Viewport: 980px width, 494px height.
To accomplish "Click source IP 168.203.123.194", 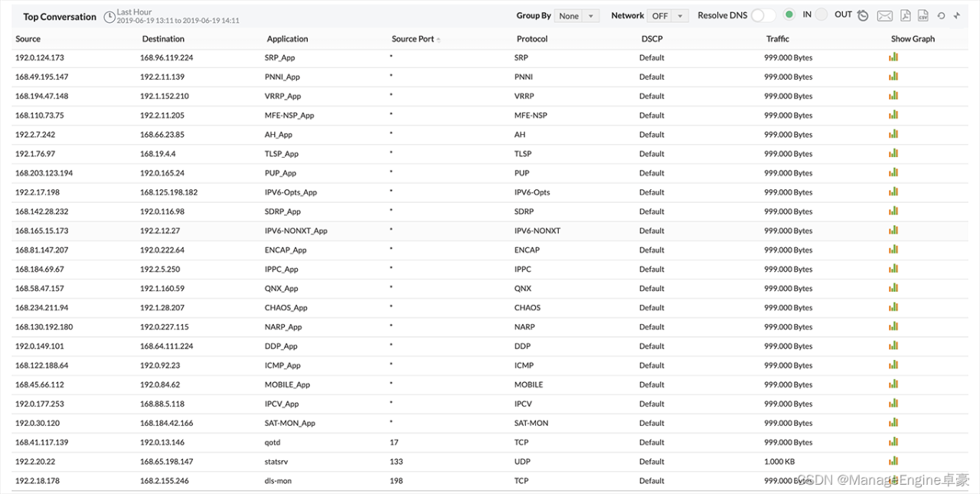I will (44, 172).
